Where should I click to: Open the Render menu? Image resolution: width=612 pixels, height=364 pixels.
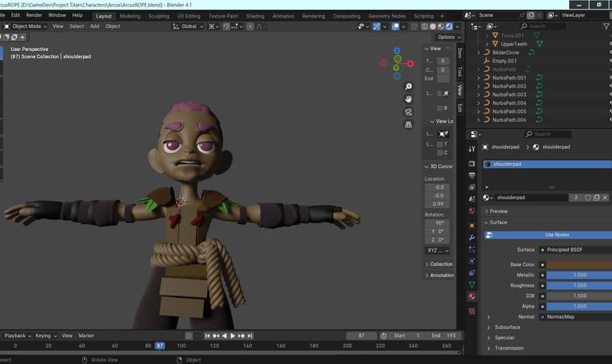pyautogui.click(x=34, y=15)
